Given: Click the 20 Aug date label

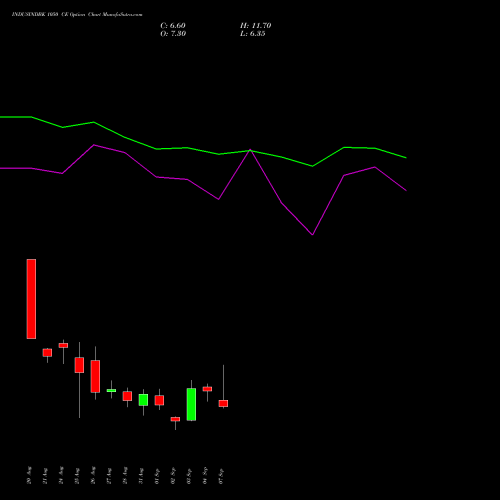Looking at the screenshot, I should coord(29,475).
